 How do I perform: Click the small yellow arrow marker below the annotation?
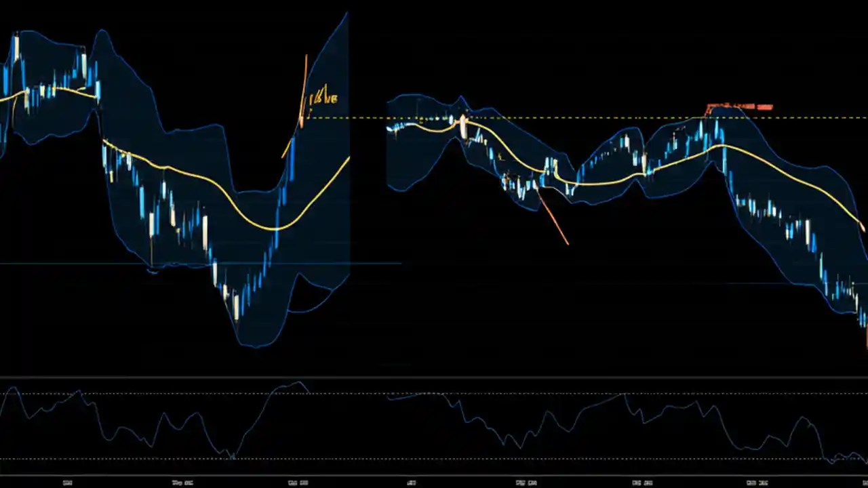coord(312,108)
